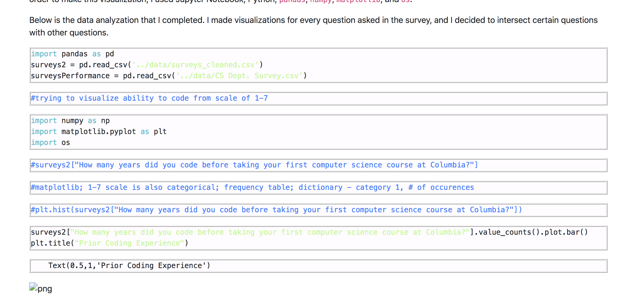Click the import matplotlib.pyplot as plt line
The width and height of the screenshot is (644, 303).
tap(98, 132)
